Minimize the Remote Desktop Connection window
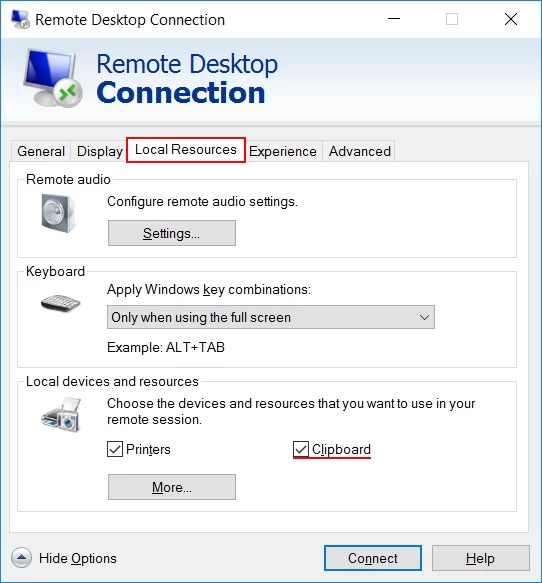Viewport: 542px width, 583px height. [x=394, y=19]
